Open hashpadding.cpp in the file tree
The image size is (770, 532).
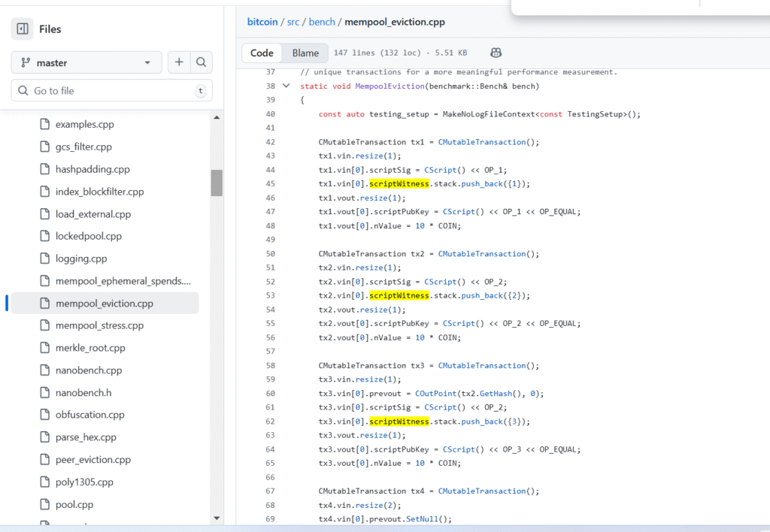point(92,169)
